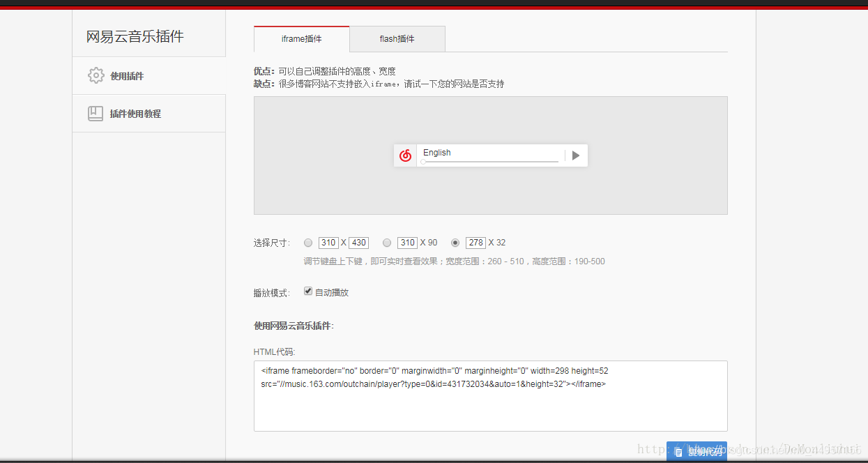The height and width of the screenshot is (463, 868).
Task: Open 插件使用教程 in the sidebar
Action: 149,114
